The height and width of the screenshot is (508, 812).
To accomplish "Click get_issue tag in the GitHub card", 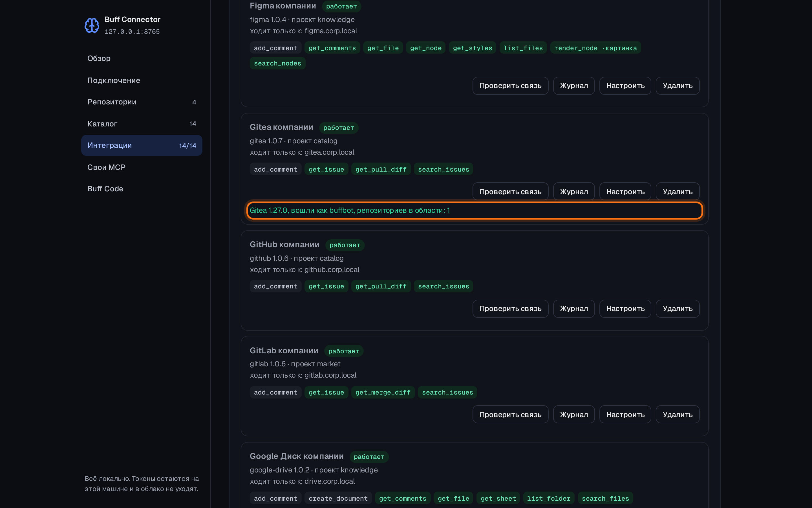I will (326, 286).
